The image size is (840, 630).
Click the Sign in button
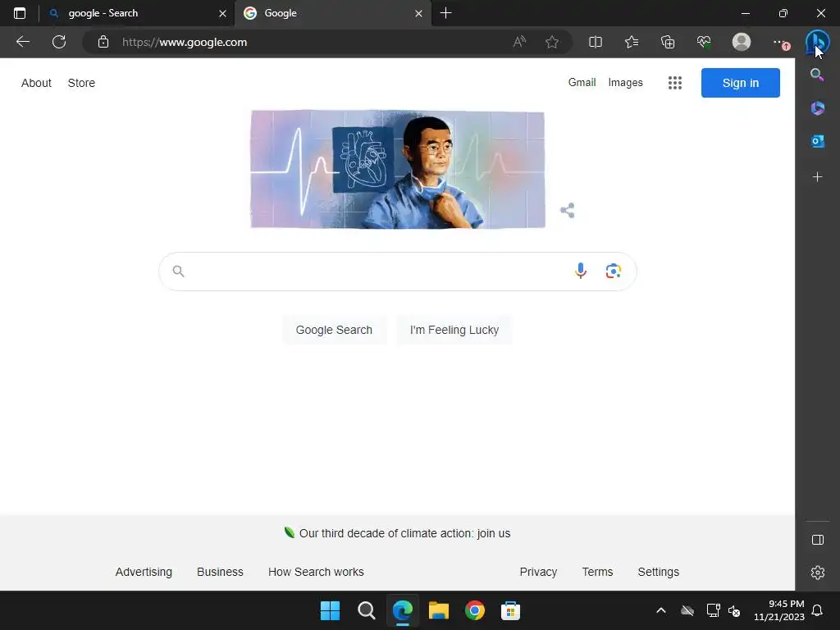coord(741,83)
